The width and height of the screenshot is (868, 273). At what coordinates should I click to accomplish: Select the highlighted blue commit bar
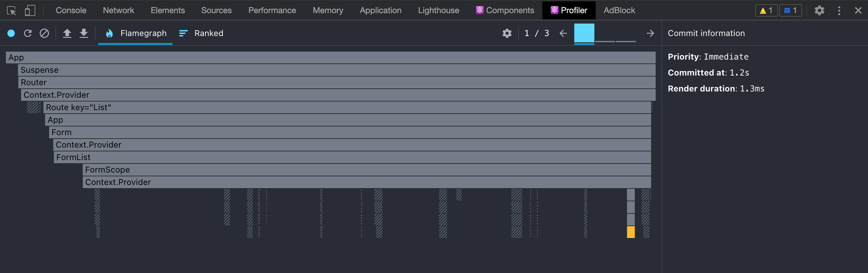(584, 33)
